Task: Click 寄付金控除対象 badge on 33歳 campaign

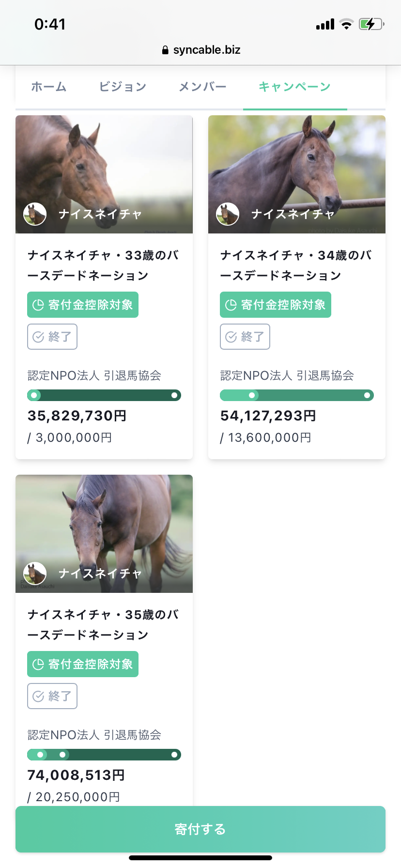Action: [83, 305]
